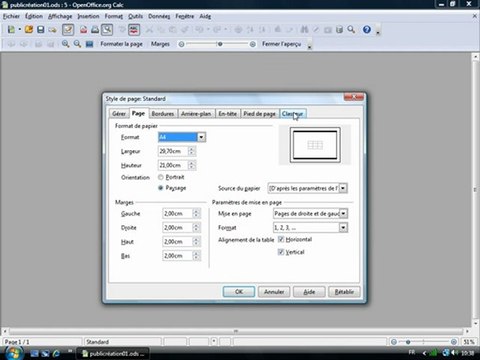Click the preview scale slider handle
Viewport: 480px width, 360px height.
(x=220, y=44)
